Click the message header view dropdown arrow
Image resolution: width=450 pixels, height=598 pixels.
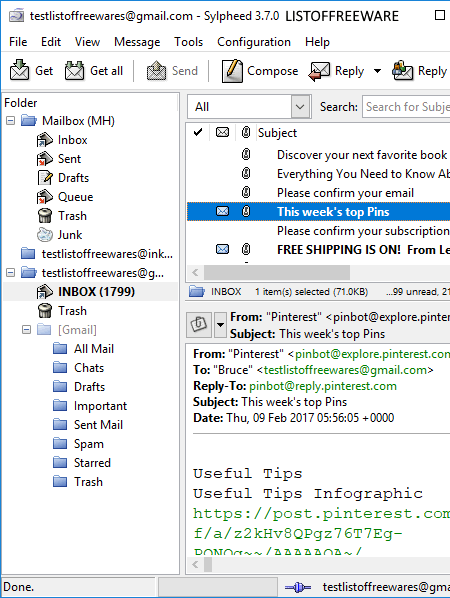220,325
